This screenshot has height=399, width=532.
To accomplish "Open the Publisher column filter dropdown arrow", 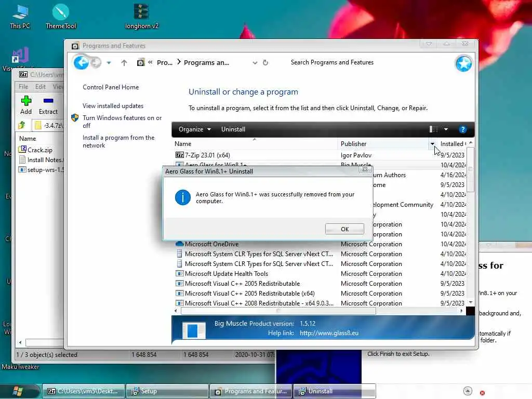I will click(x=432, y=144).
